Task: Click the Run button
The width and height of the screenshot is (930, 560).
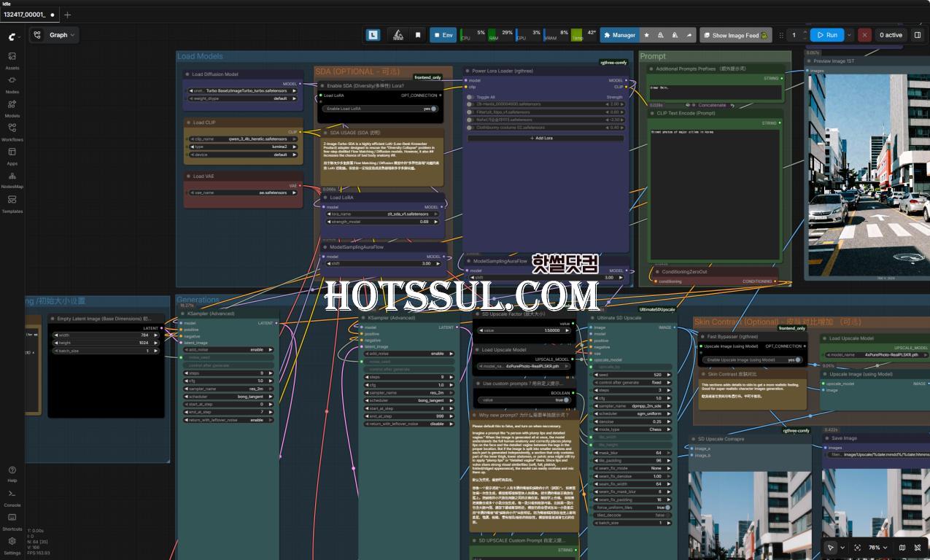Action: pos(826,35)
